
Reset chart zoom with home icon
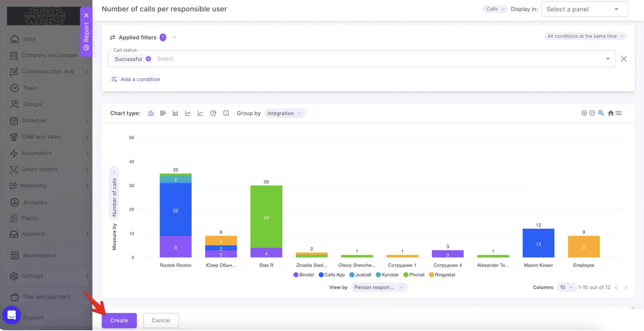point(610,113)
